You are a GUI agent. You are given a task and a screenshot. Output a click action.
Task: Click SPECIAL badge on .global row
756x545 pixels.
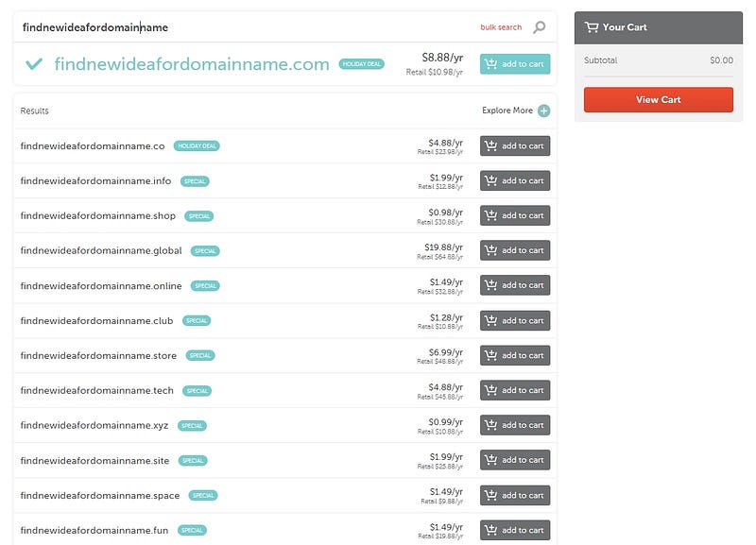(x=205, y=250)
